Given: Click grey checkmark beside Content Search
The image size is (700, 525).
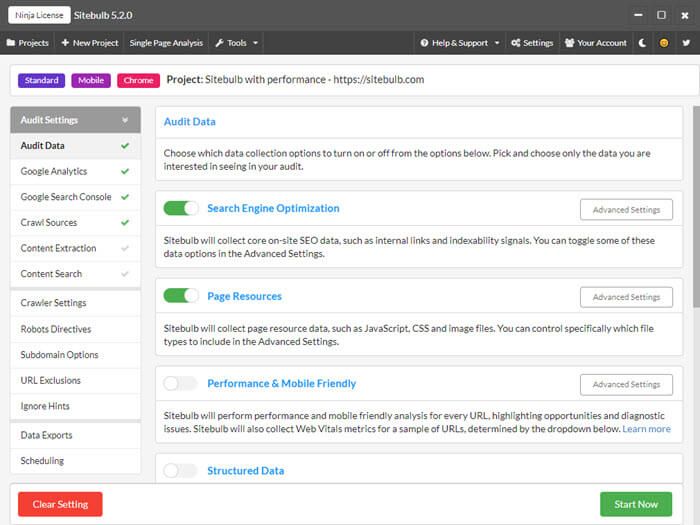Looking at the screenshot, I should point(125,274).
